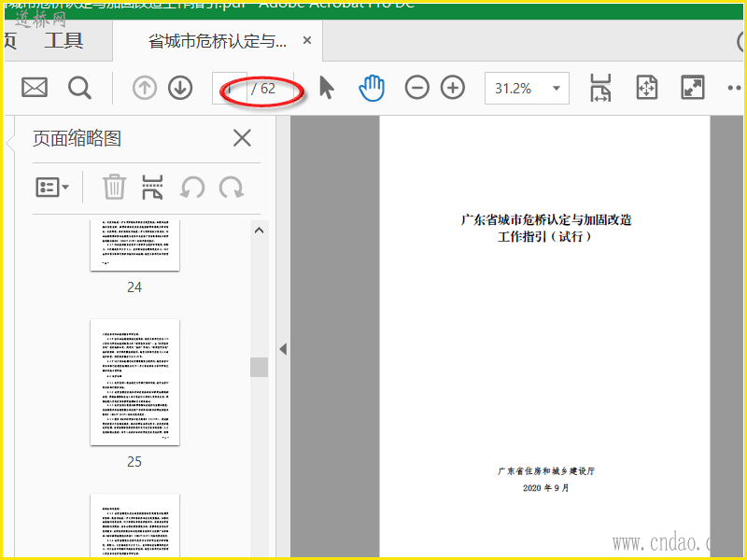Select the thumbnail below page 25
747x560 pixels.
(134, 525)
